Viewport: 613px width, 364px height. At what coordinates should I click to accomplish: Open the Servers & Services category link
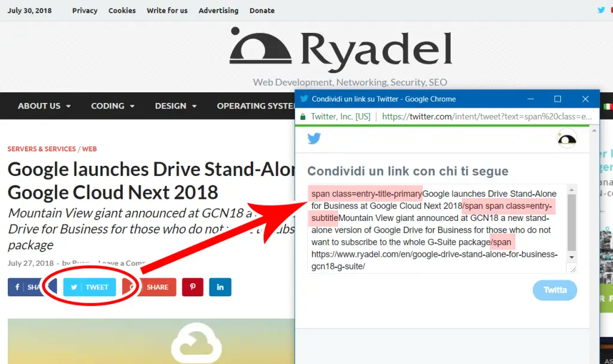tap(41, 149)
